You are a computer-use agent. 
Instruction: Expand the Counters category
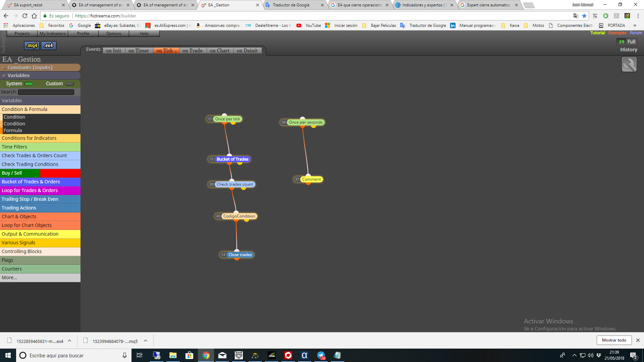(40, 269)
